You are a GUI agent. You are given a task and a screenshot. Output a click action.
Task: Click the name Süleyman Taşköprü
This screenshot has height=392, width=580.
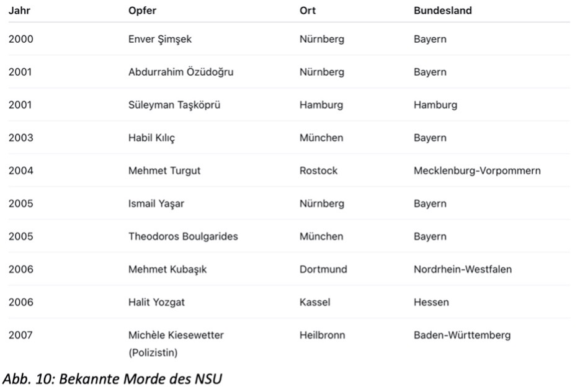point(174,105)
